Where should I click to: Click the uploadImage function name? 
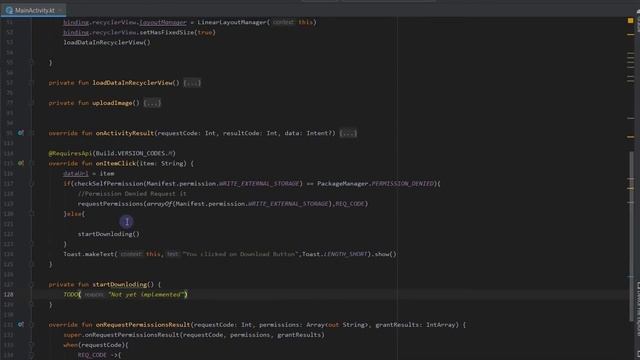[112, 103]
